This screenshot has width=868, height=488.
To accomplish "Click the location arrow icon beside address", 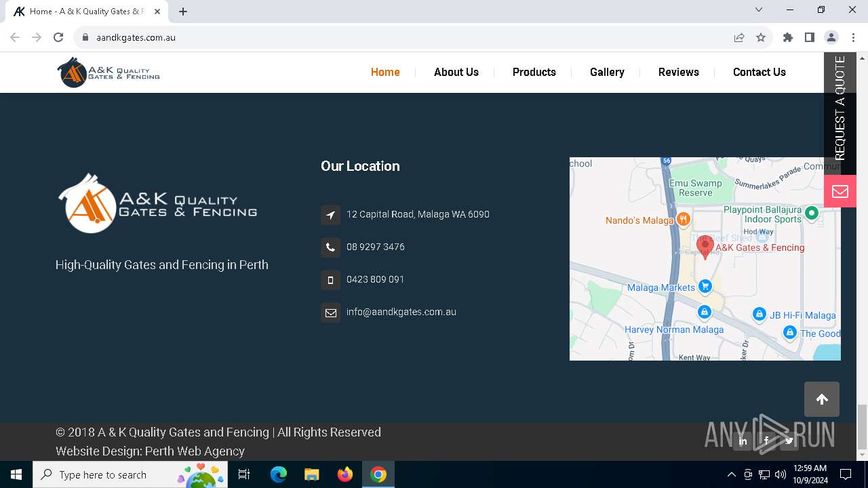I will 330,215.
